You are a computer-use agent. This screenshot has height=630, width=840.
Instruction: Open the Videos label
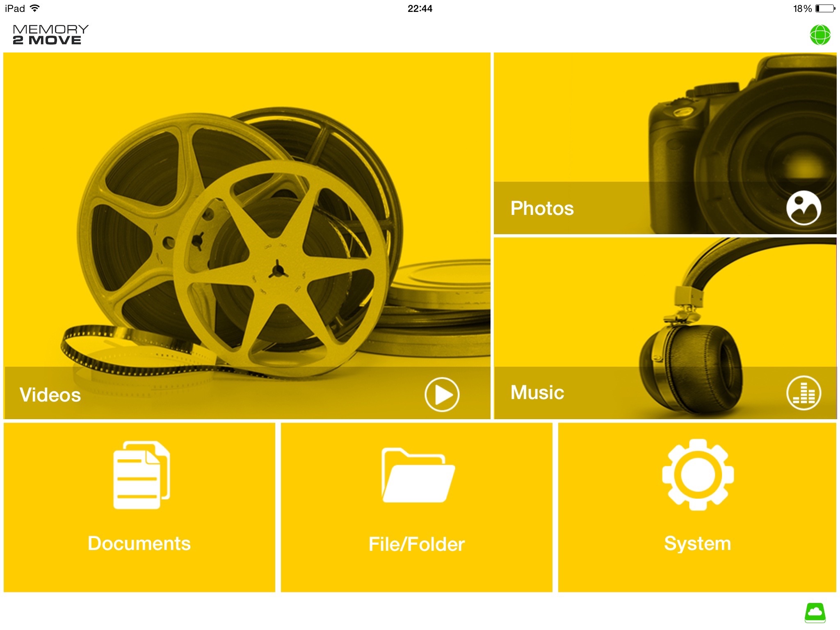tap(50, 395)
